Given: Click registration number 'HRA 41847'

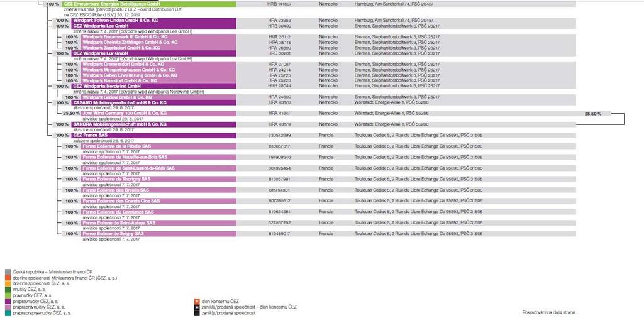Looking at the screenshot, I should [280, 113].
